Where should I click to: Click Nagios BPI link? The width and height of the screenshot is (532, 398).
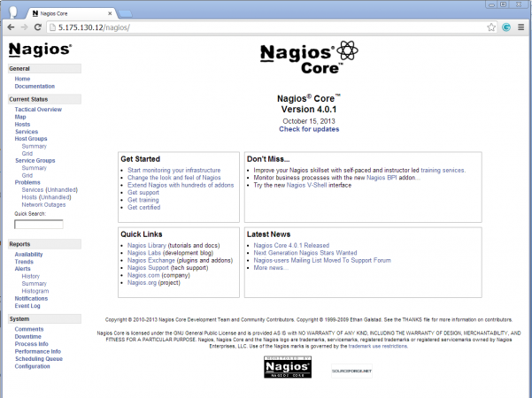(x=382, y=178)
